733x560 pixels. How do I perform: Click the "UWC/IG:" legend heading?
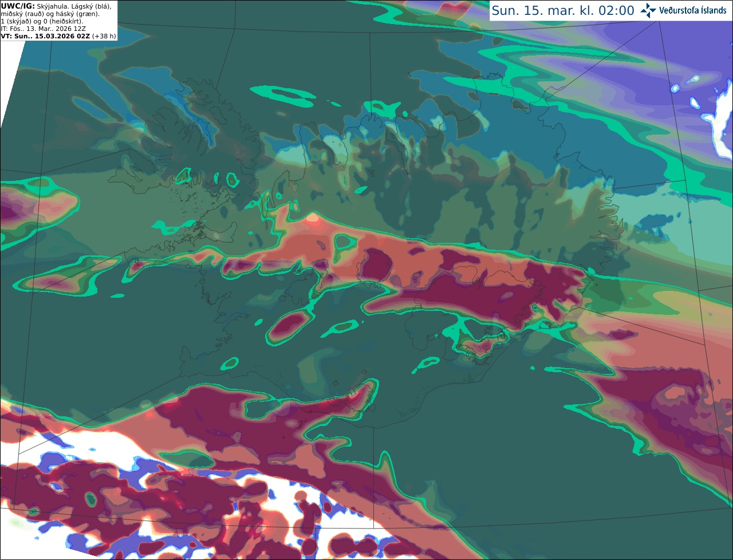point(18,6)
